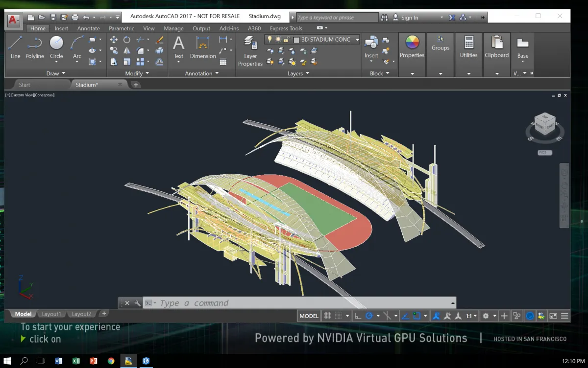
Task: Click the keyword search field
Action: (337, 18)
